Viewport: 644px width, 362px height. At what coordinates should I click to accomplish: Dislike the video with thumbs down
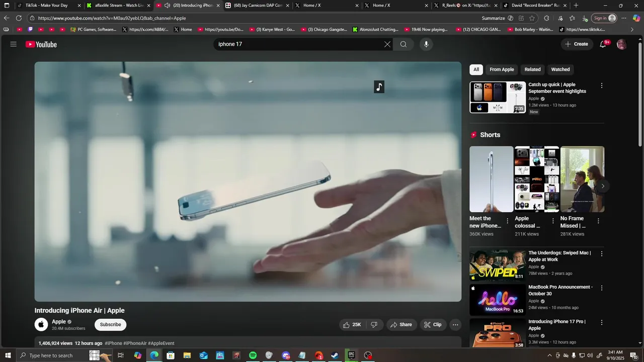374,325
